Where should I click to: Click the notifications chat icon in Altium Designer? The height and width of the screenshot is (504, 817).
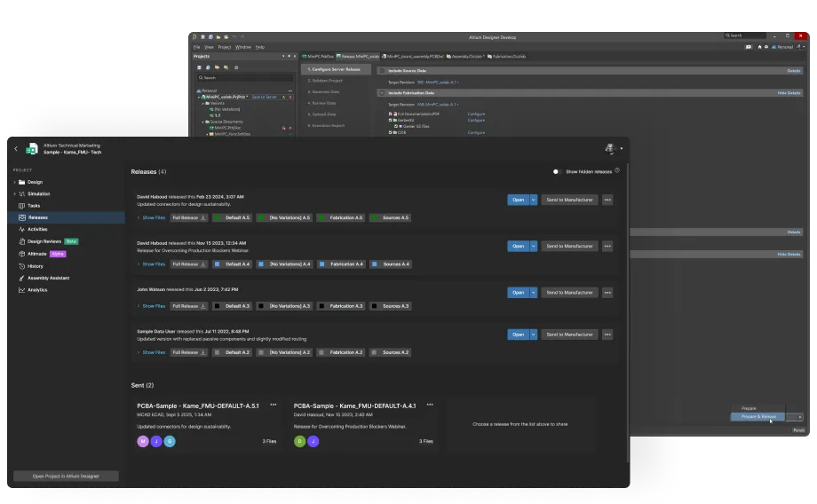click(x=749, y=47)
